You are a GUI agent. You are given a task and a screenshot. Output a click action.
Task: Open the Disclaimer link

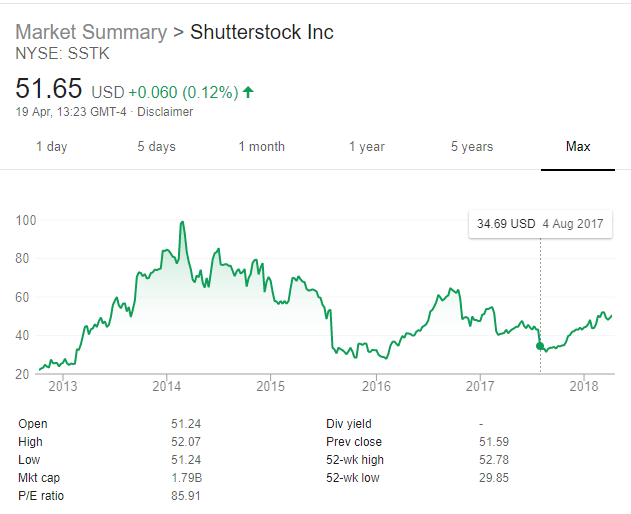[166, 112]
